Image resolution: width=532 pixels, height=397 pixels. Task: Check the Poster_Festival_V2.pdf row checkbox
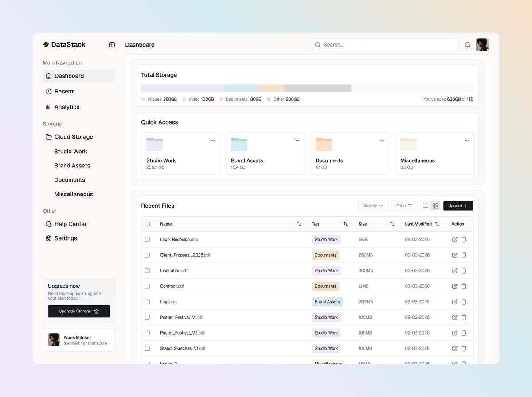tap(148, 333)
